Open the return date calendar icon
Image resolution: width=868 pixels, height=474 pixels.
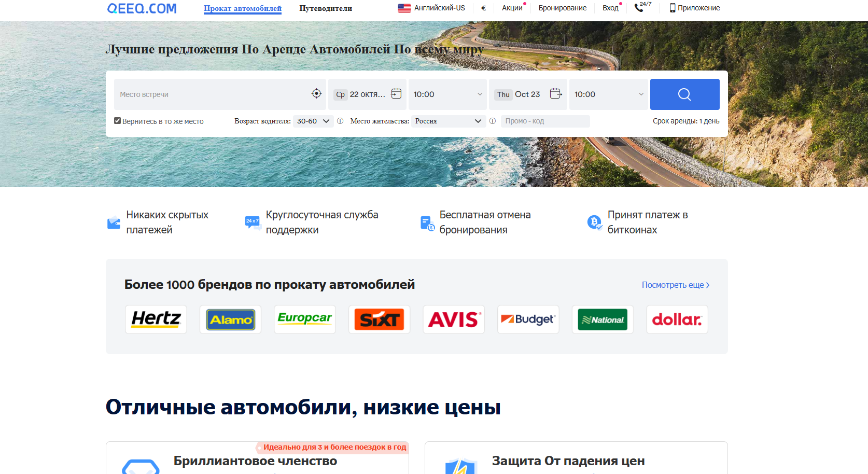[555, 93]
